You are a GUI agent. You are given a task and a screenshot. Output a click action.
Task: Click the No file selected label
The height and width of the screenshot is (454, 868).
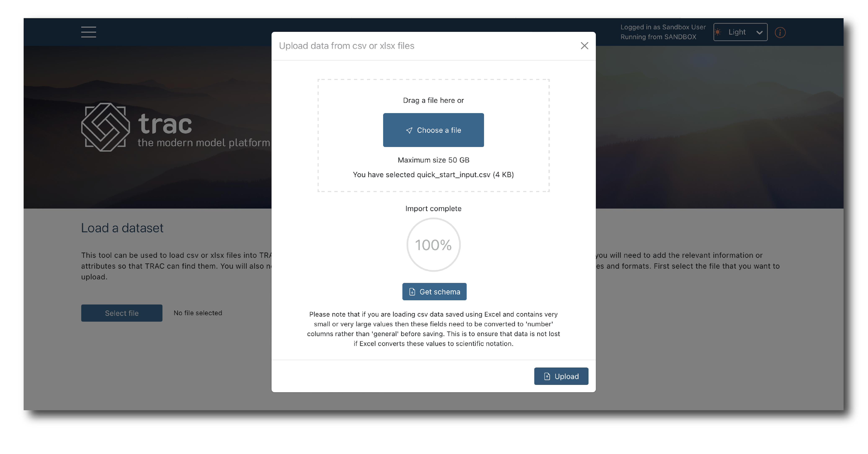198,313
